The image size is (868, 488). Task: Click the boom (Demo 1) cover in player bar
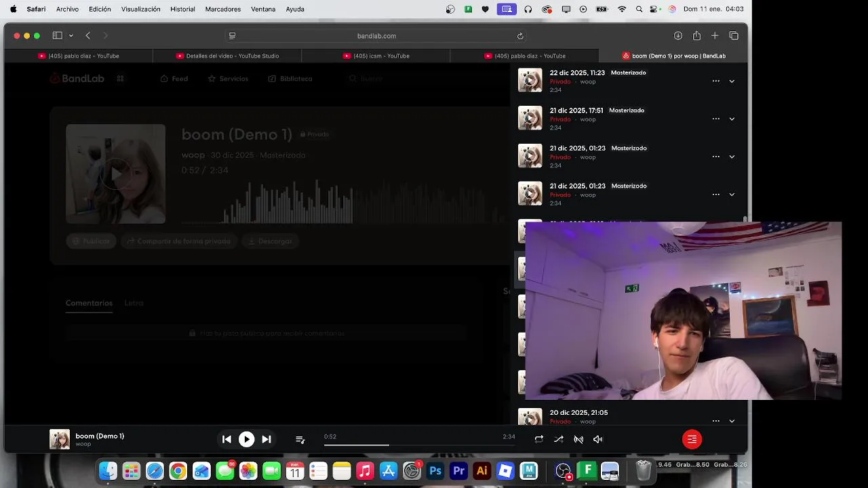[x=60, y=439]
